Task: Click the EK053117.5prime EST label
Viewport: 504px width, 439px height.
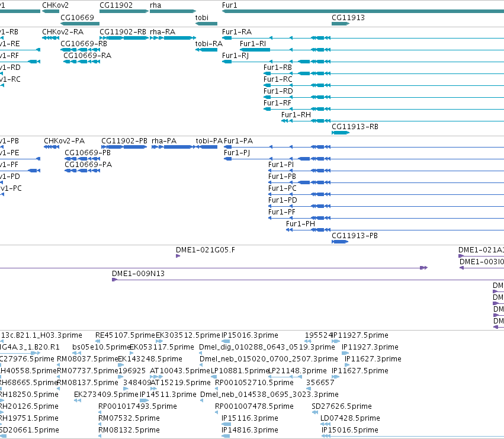Action: pos(162,347)
